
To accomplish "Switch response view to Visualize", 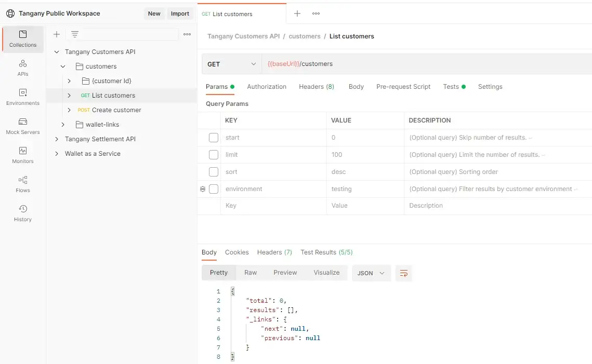I will coord(326,273).
